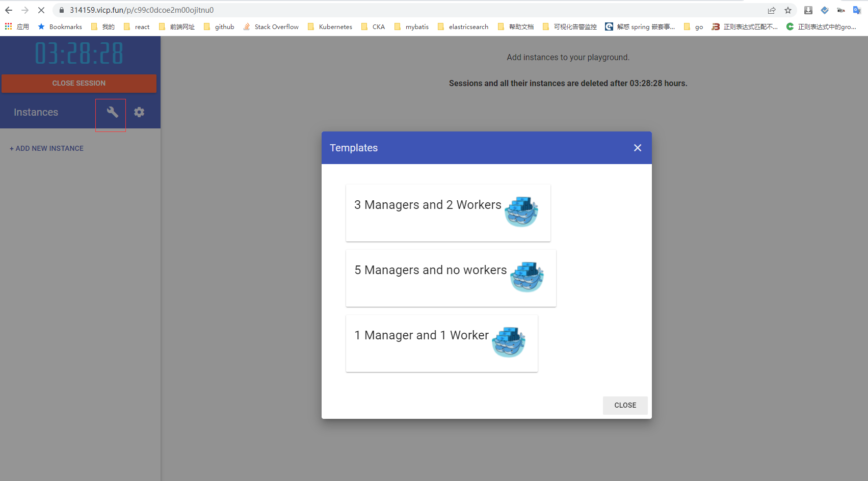Open the elasticsearch bookmarks folder
Viewport: 868px width, 481px height.
point(463,26)
